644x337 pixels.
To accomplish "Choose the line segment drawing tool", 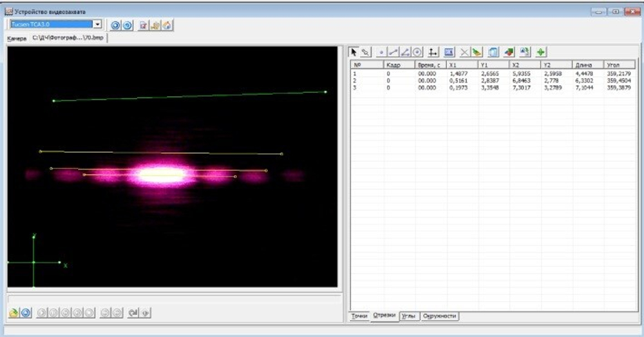I will pos(393,52).
